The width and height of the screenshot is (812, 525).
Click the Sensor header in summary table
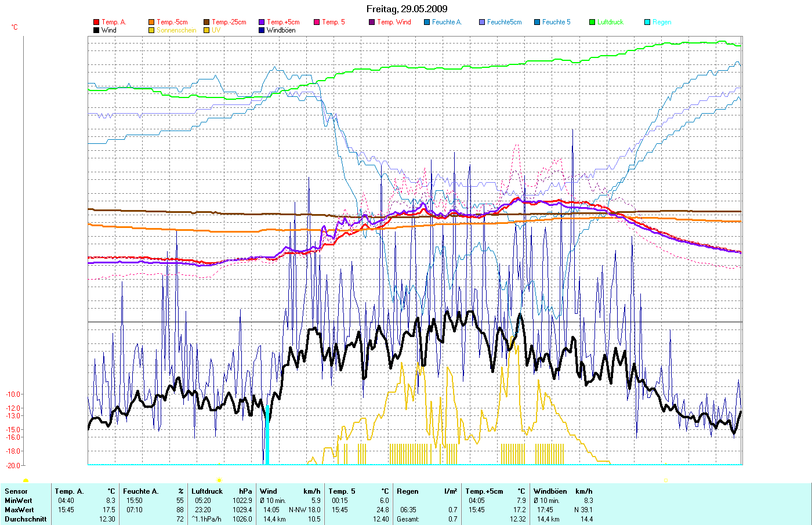[x=16, y=491]
